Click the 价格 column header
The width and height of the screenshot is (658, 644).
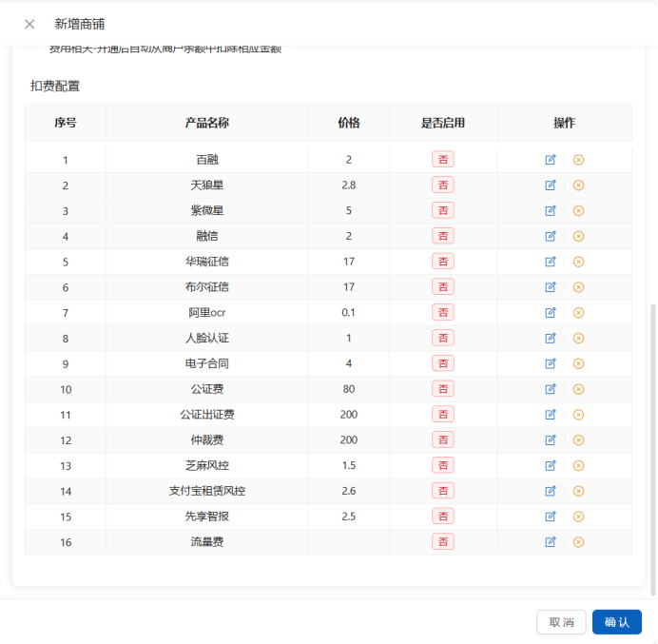click(349, 123)
